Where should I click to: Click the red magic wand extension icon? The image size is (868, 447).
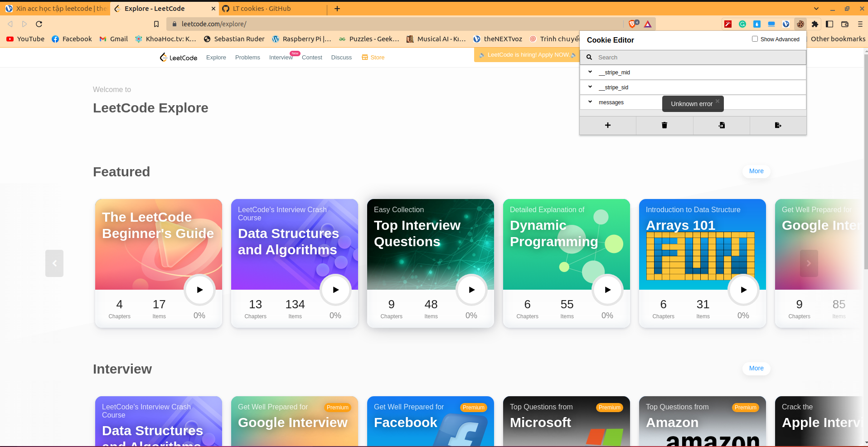coord(728,24)
